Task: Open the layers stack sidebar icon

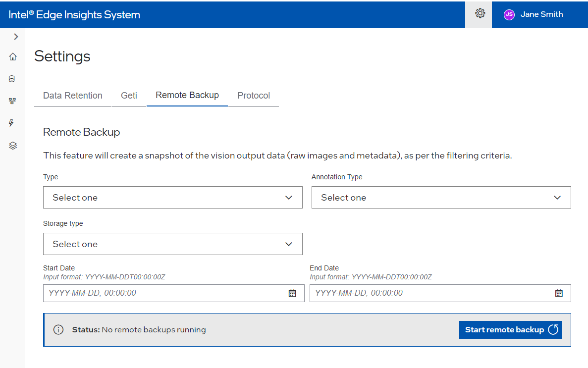Action: 13,146
